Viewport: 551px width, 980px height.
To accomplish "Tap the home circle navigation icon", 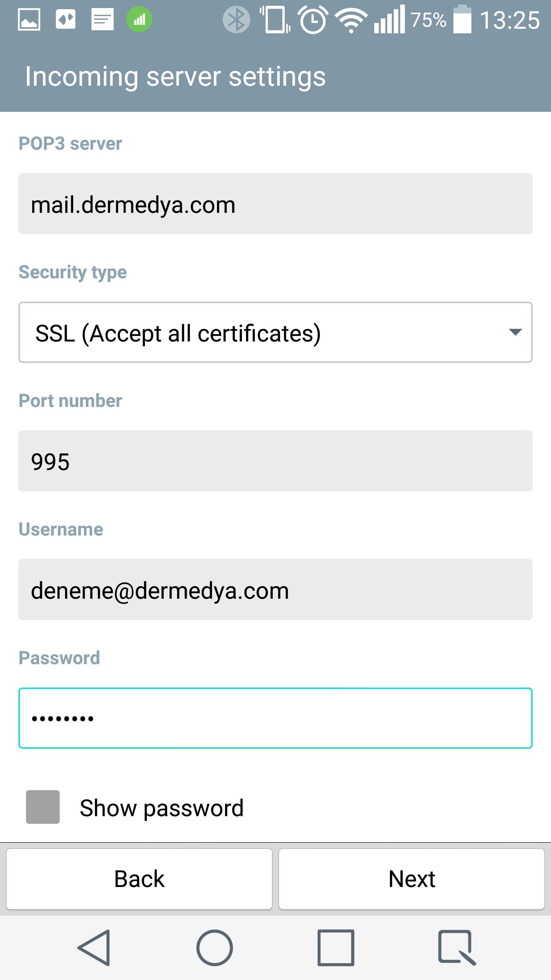I will [x=215, y=948].
